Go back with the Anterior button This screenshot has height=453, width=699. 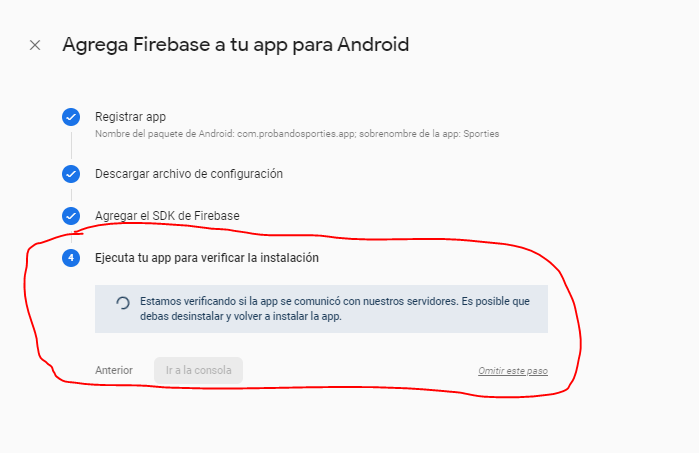114,371
